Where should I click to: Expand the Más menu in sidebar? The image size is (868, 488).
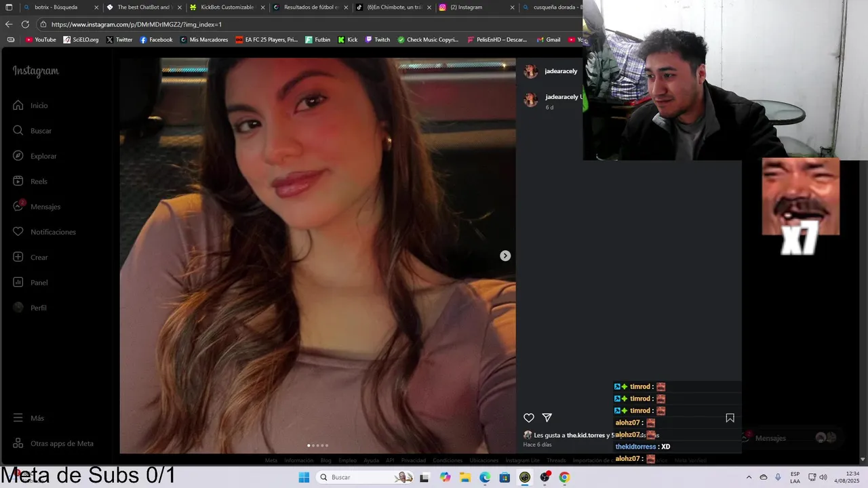28,418
